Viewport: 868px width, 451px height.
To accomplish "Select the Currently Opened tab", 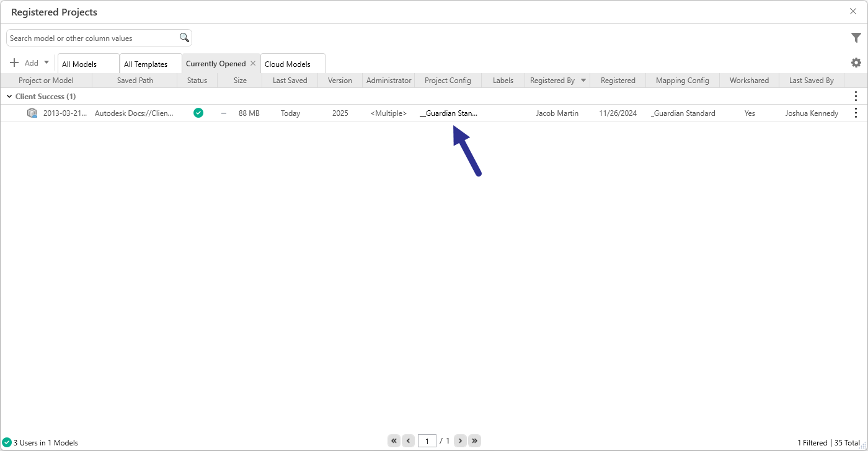I will [x=216, y=63].
